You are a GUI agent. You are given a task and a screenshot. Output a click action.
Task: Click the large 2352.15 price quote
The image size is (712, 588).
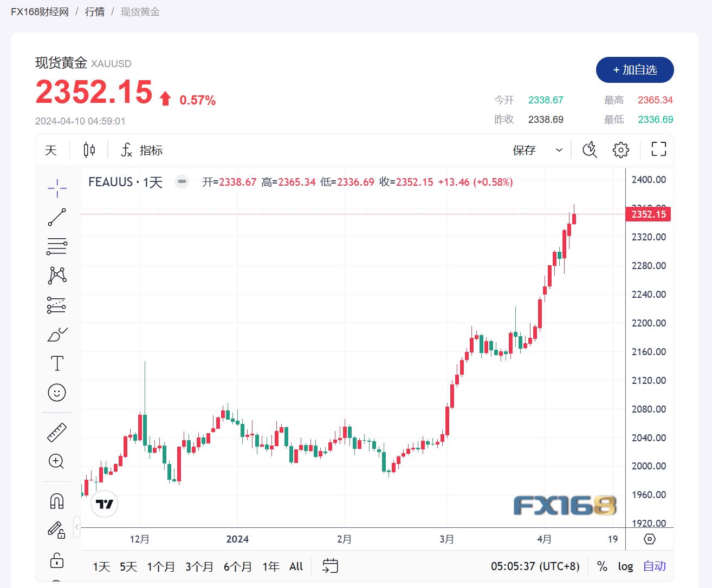pos(94,92)
